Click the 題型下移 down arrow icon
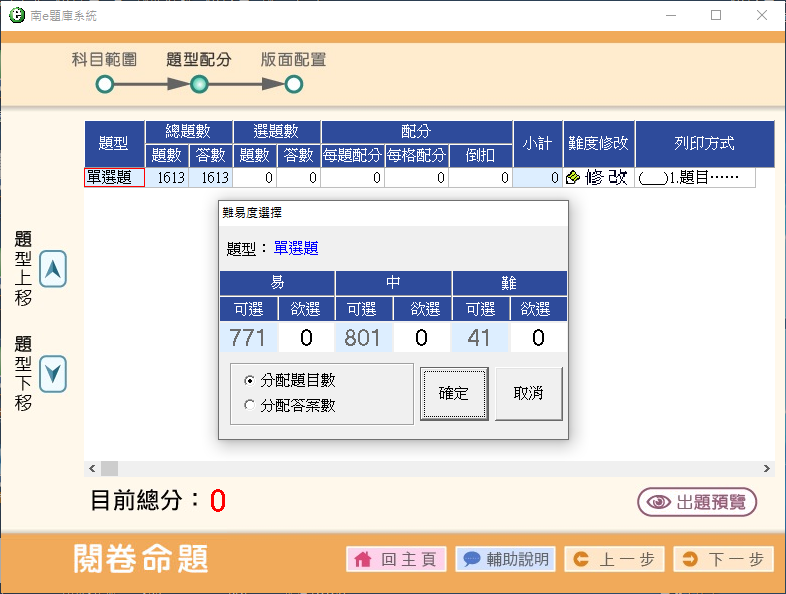The image size is (786, 594). [53, 374]
